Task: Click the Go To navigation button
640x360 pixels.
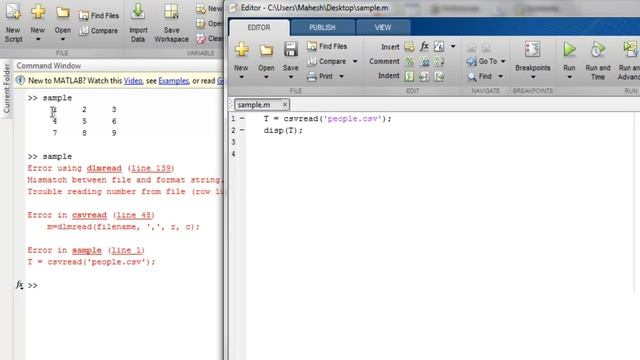Action: [x=482, y=61]
